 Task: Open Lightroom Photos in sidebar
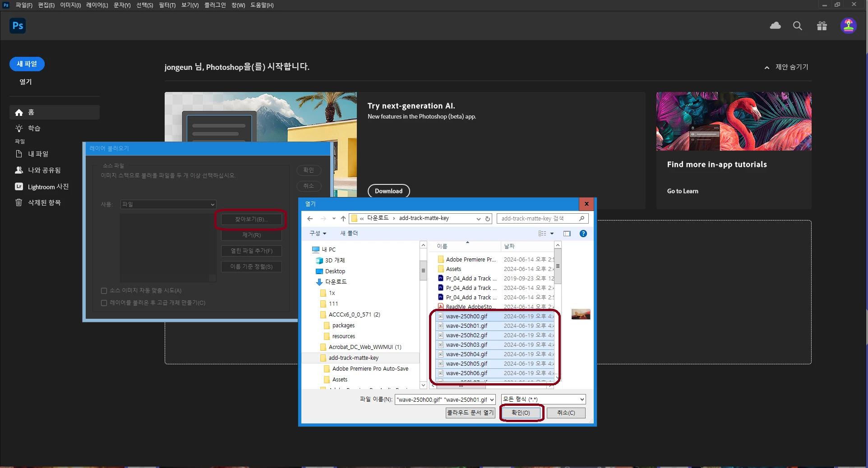tap(42, 187)
